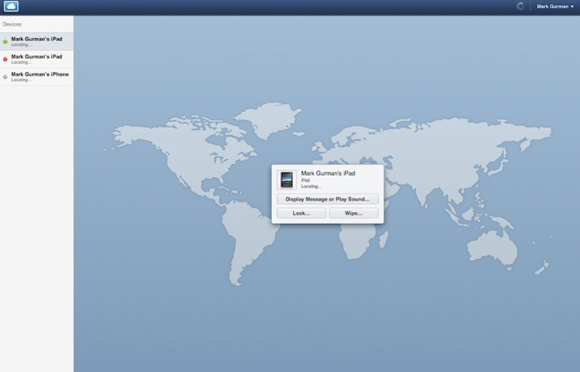Click the Devices sidebar header
Screen dimensions: 580x372
12,24
